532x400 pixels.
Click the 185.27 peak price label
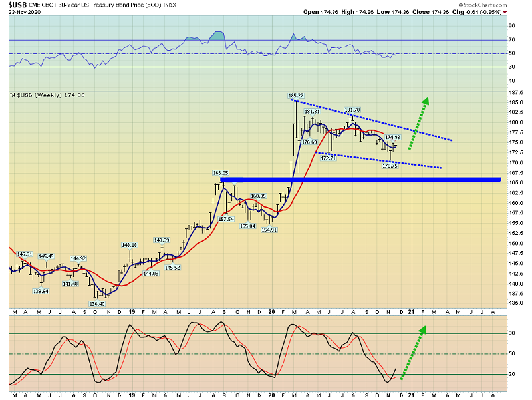[296, 96]
